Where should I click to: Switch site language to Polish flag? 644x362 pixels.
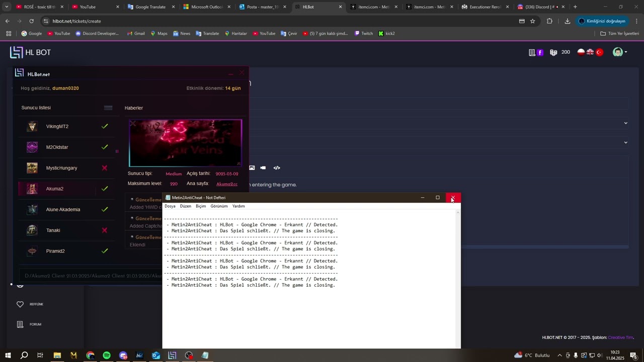[x=581, y=52]
